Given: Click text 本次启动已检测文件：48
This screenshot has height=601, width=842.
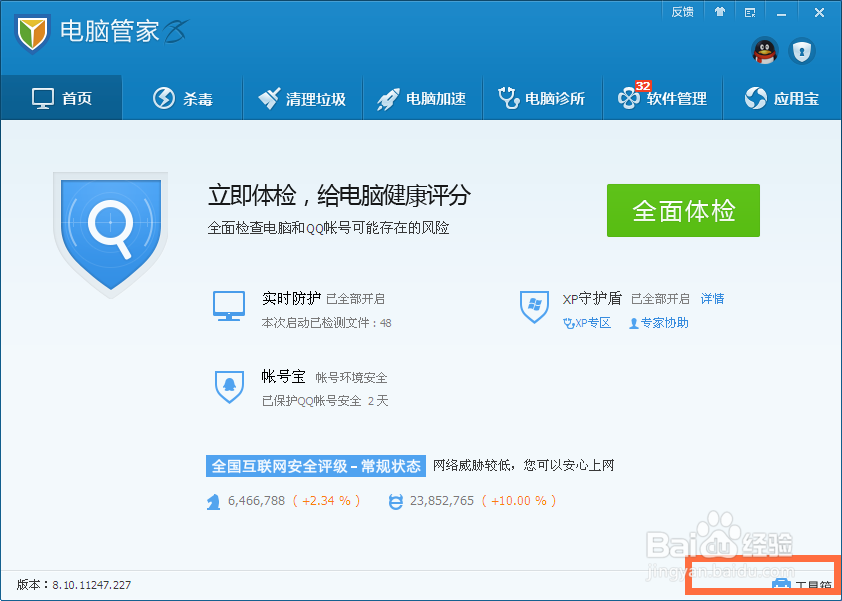Looking at the screenshot, I should 326,323.
